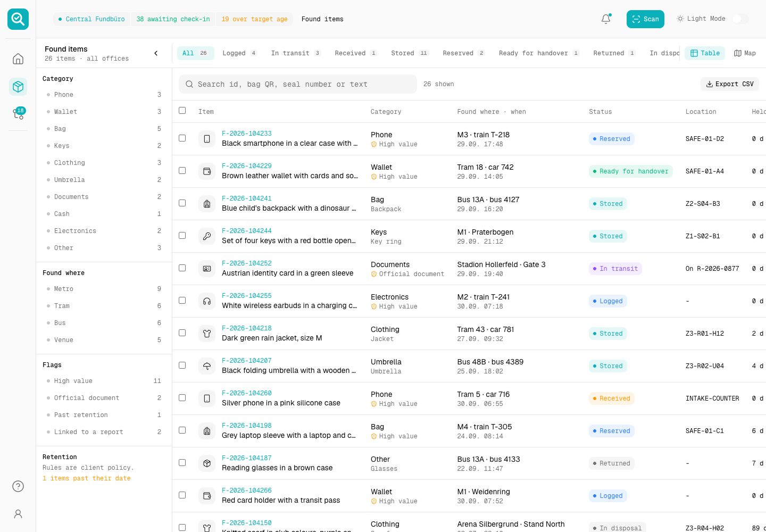Open the user profile icon
This screenshot has height=532, width=766.
tap(18, 514)
